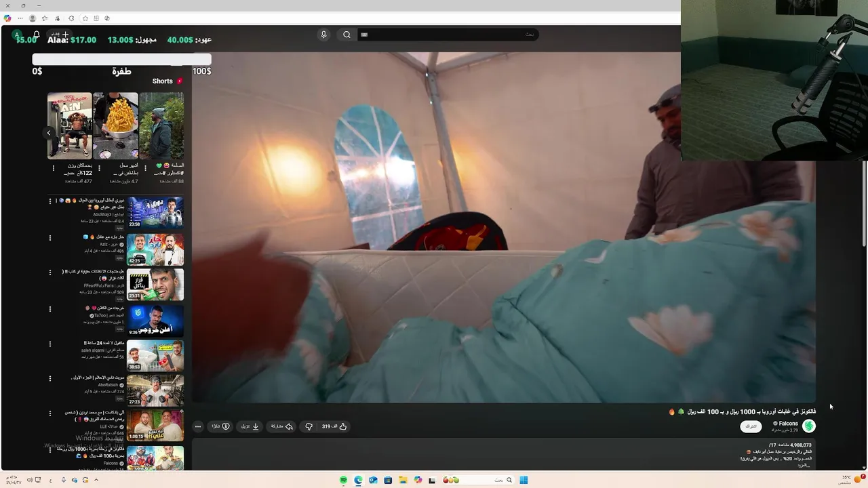Open options menu for Faris video
Image resolution: width=868 pixels, height=488 pixels.
point(50,272)
